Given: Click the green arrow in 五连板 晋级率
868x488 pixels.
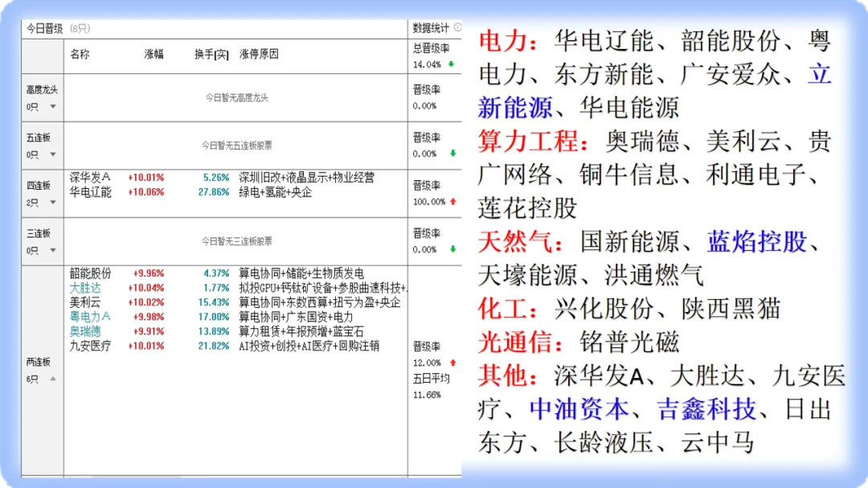Looking at the screenshot, I should pyautogui.click(x=453, y=154).
